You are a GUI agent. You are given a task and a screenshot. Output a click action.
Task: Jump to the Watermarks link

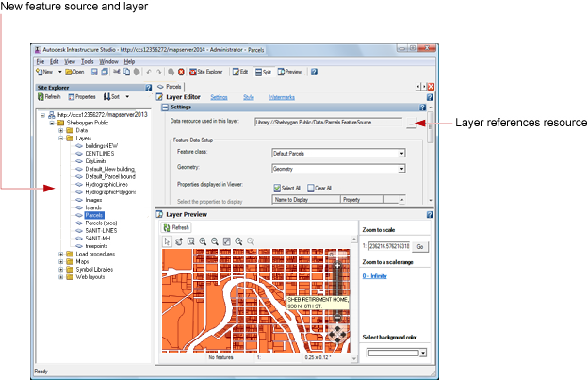pos(282,97)
